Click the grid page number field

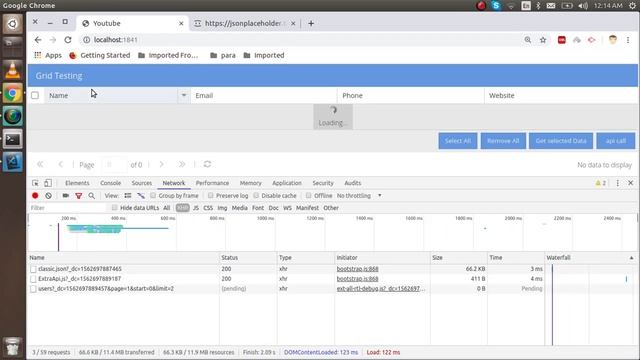(x=113, y=164)
